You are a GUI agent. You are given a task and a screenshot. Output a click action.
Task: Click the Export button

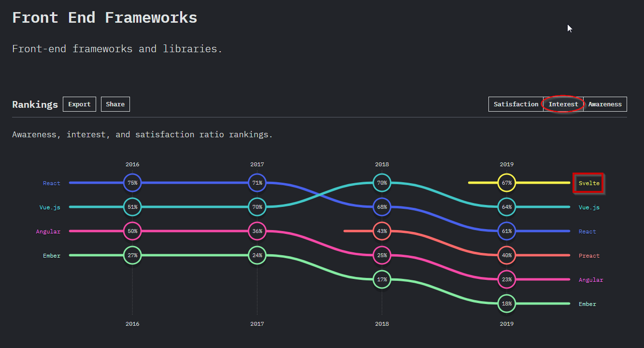(79, 104)
